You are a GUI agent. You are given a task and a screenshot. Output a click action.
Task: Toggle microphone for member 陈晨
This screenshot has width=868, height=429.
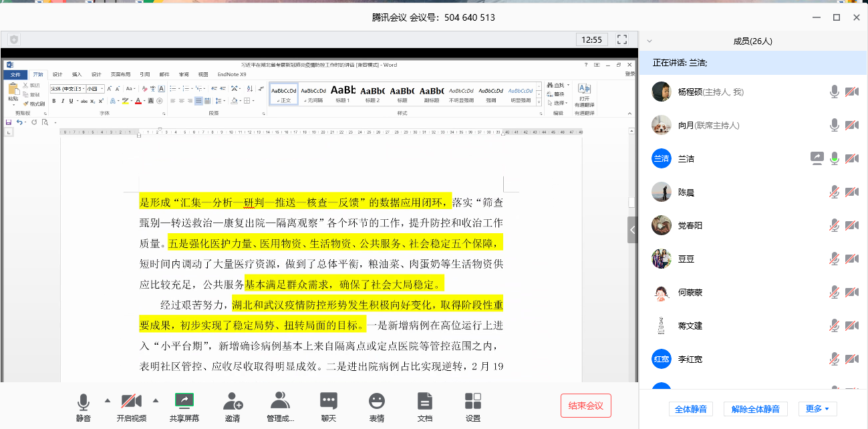pos(834,192)
